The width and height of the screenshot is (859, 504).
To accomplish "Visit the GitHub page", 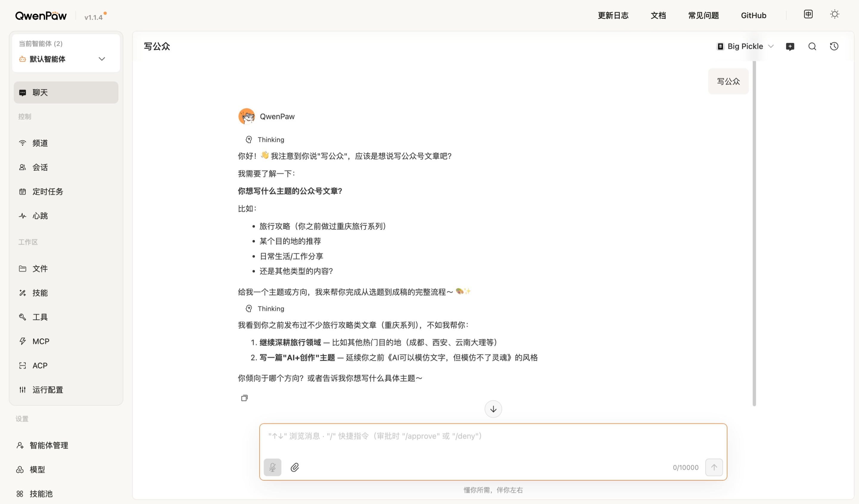I will click(753, 15).
